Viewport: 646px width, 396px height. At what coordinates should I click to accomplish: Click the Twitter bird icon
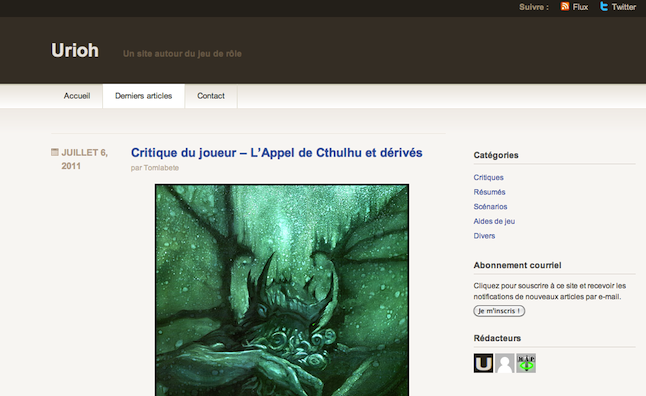604,6
